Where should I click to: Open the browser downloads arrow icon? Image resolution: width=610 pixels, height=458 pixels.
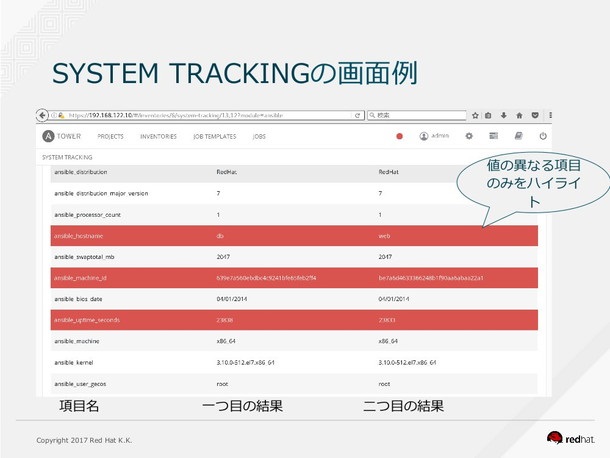point(503,115)
